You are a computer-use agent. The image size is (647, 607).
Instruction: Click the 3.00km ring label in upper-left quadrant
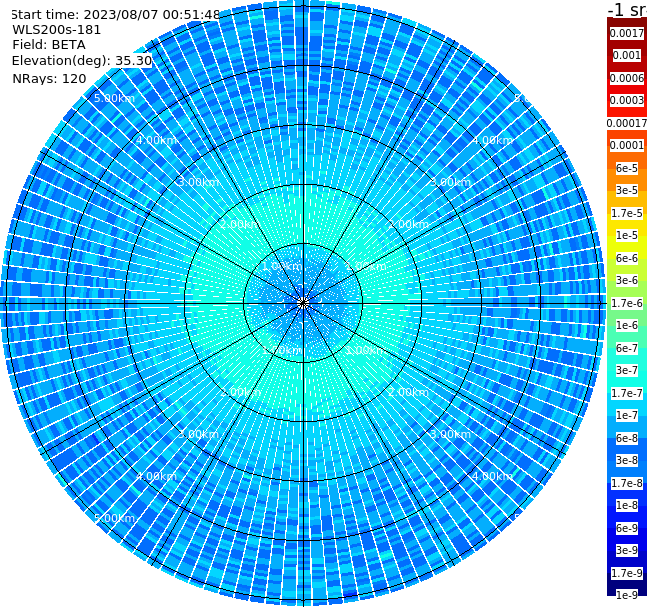(x=198, y=182)
